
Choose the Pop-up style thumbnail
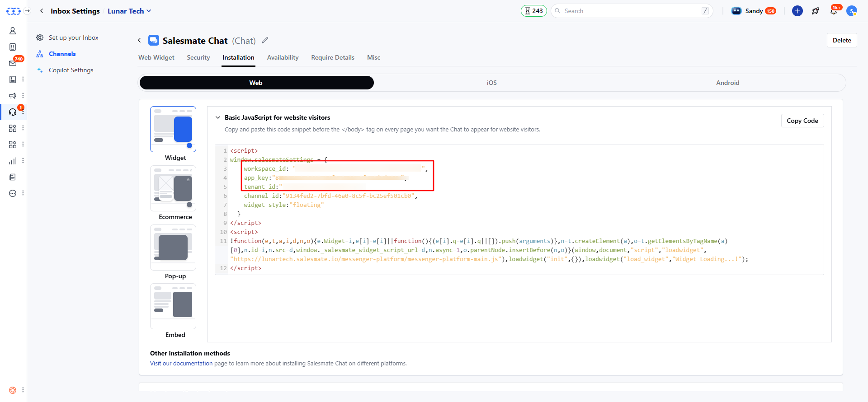coord(173,248)
